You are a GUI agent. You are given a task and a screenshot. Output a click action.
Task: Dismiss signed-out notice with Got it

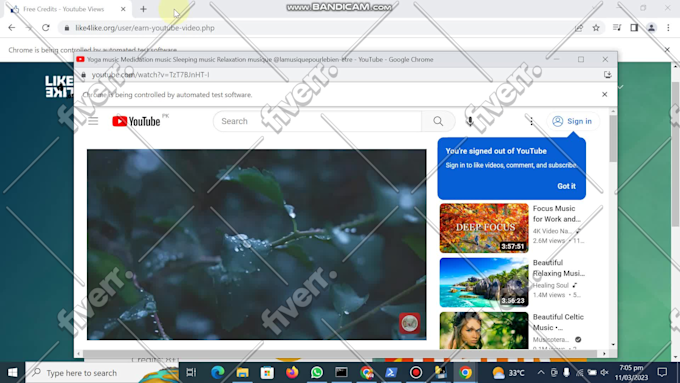point(566,186)
